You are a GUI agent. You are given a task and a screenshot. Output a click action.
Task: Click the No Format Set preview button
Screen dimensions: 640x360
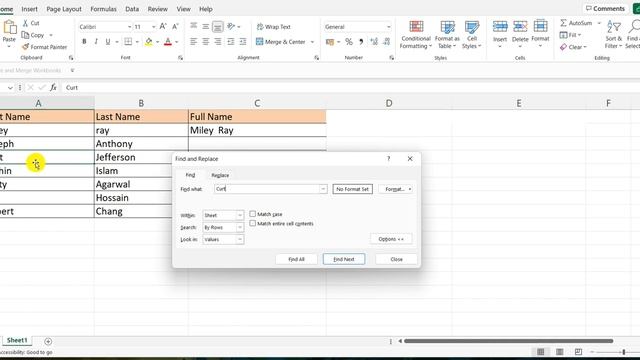353,189
